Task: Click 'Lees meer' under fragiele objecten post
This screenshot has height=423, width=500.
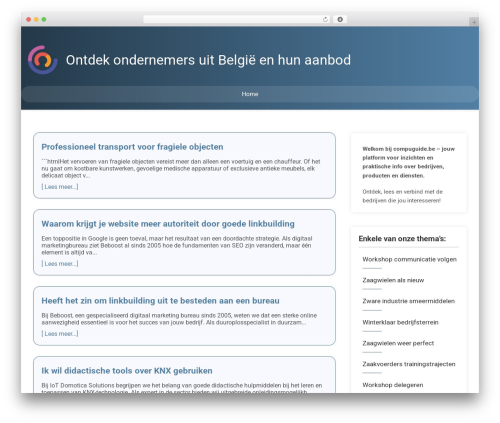Action: tap(60, 187)
